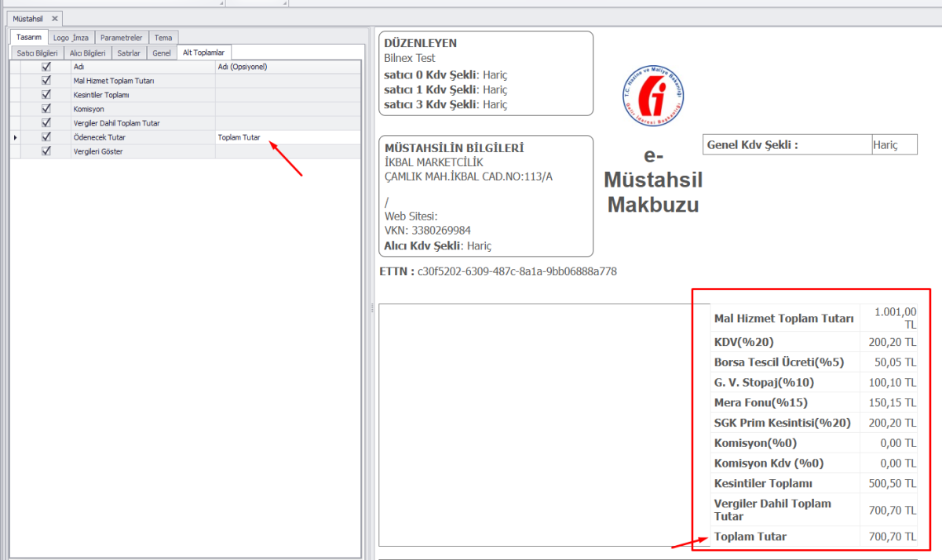
Task: Select the Genel sub-tab
Action: click(162, 53)
